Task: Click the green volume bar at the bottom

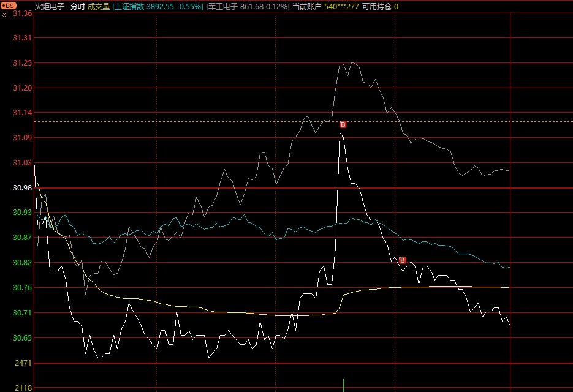Action: 344,385
